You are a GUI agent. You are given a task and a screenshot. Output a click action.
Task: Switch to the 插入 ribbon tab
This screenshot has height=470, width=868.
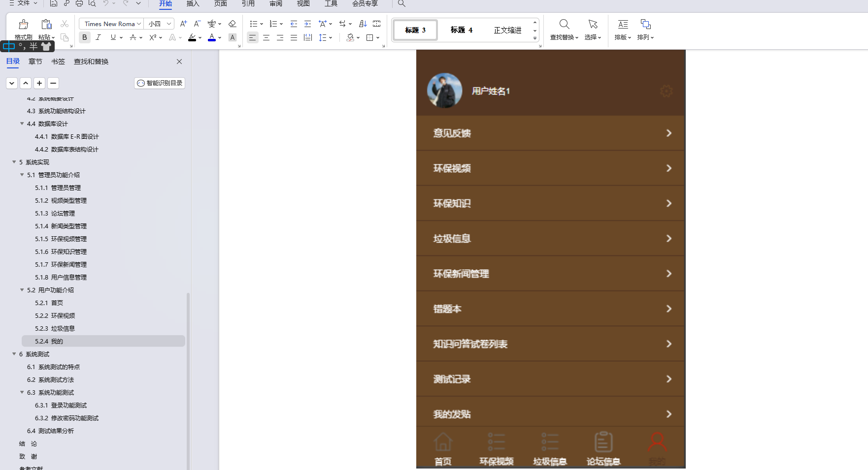tap(193, 4)
